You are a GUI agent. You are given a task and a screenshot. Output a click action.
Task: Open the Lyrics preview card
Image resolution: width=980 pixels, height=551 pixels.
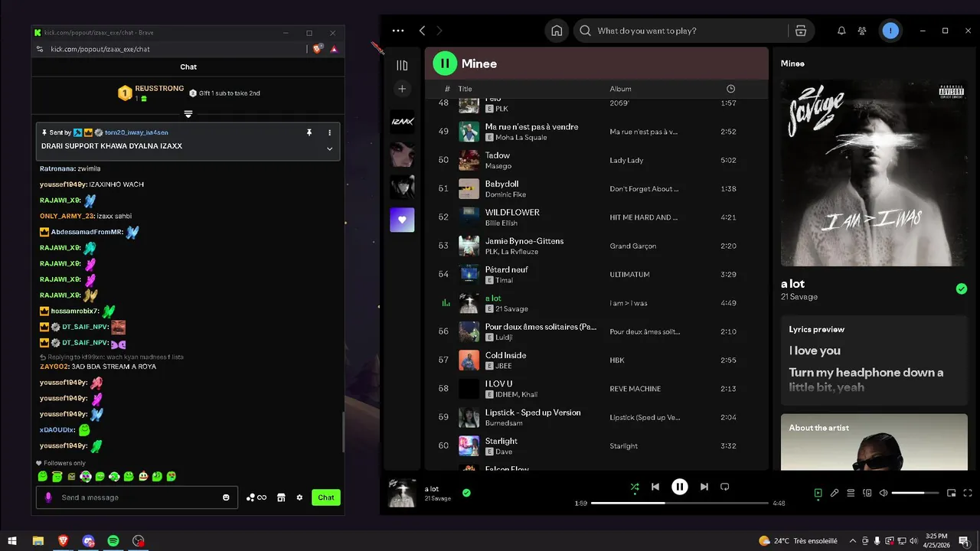click(874, 360)
